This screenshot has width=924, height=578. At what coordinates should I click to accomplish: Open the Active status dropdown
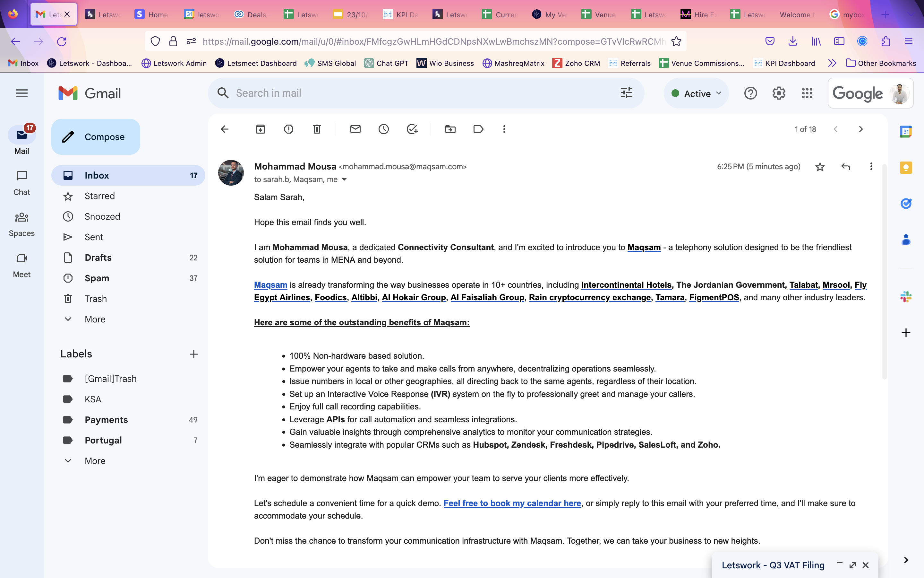(697, 93)
